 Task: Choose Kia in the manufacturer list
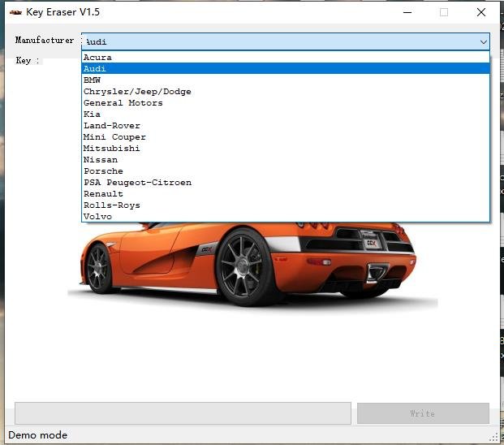pyautogui.click(x=92, y=114)
